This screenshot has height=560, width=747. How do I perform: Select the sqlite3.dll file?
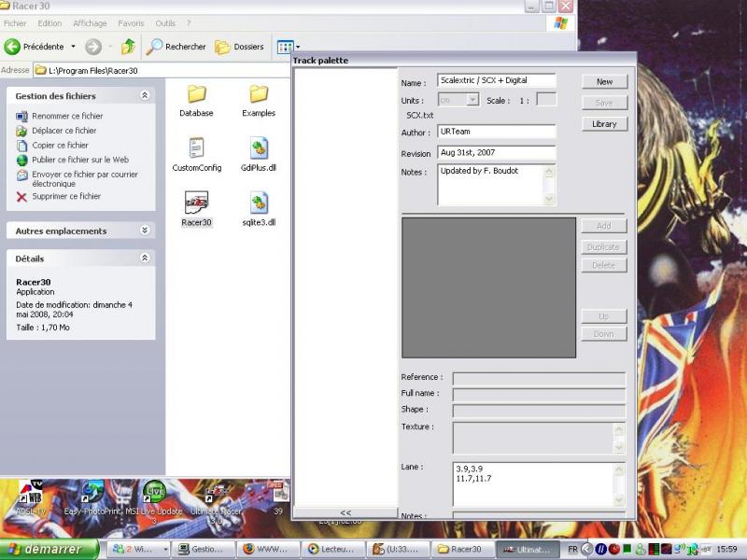click(259, 203)
